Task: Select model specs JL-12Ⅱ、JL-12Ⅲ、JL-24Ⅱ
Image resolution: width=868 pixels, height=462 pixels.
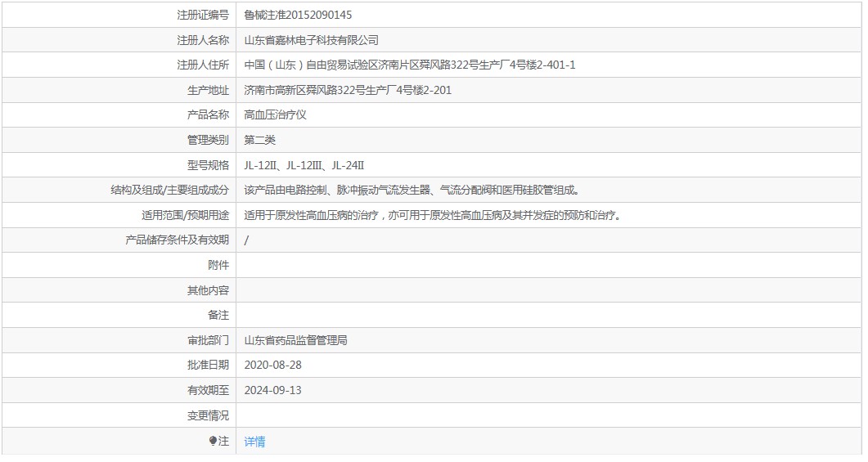Action: tap(304, 165)
